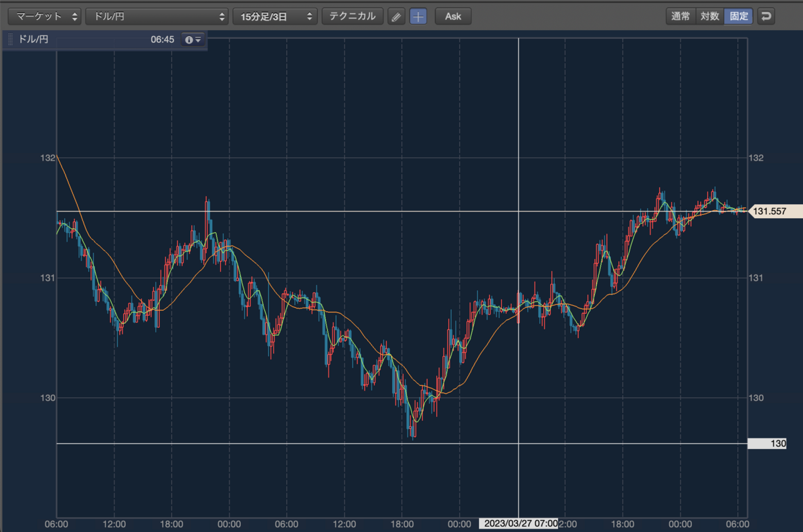Open the info icon menu on ドル/円 panel
The height and width of the screenshot is (532, 803).
point(193,40)
